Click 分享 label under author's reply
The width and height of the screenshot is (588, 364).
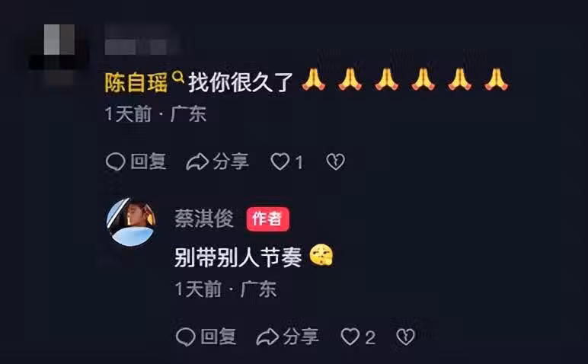301,337
